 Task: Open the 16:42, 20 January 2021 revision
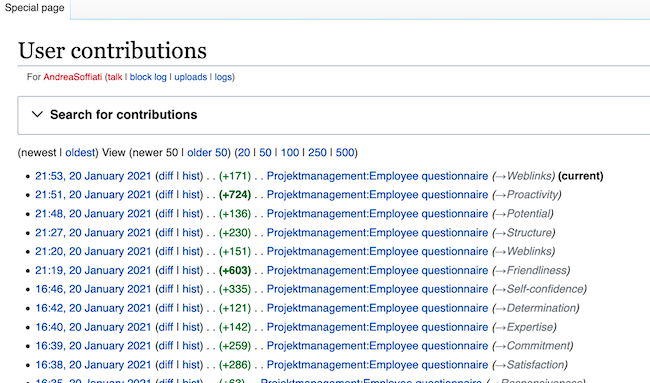[x=93, y=308]
